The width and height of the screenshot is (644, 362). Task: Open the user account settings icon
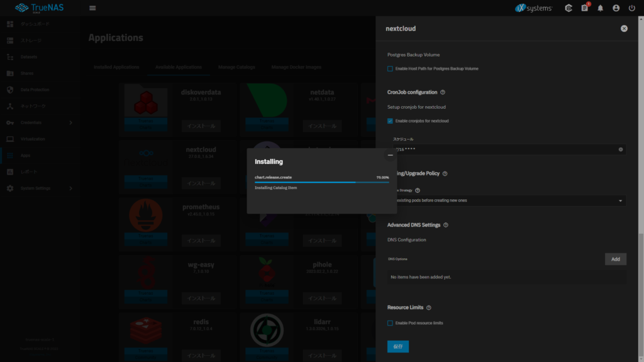click(x=615, y=8)
